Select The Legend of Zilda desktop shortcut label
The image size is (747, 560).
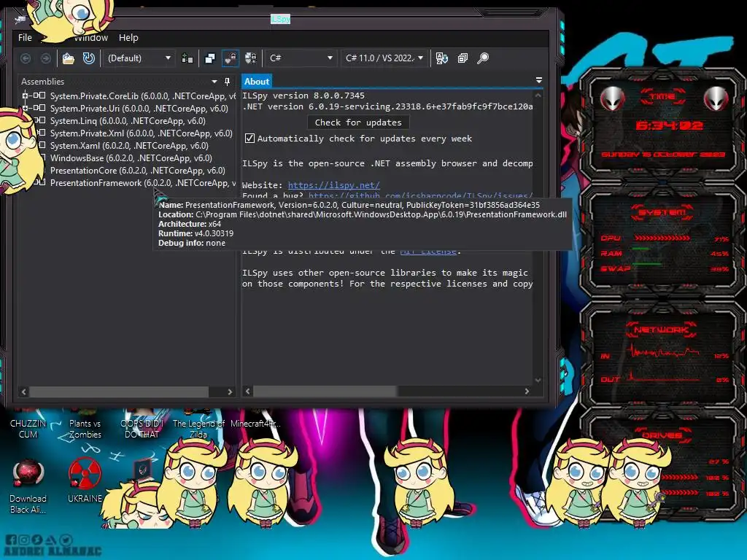pos(198,429)
